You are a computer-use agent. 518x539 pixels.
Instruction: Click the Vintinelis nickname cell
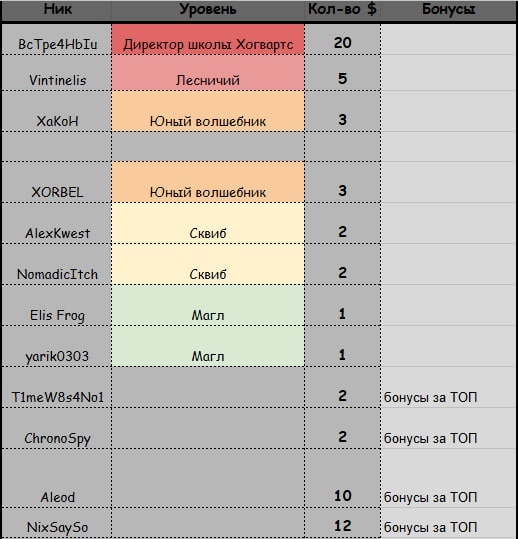coord(57,73)
